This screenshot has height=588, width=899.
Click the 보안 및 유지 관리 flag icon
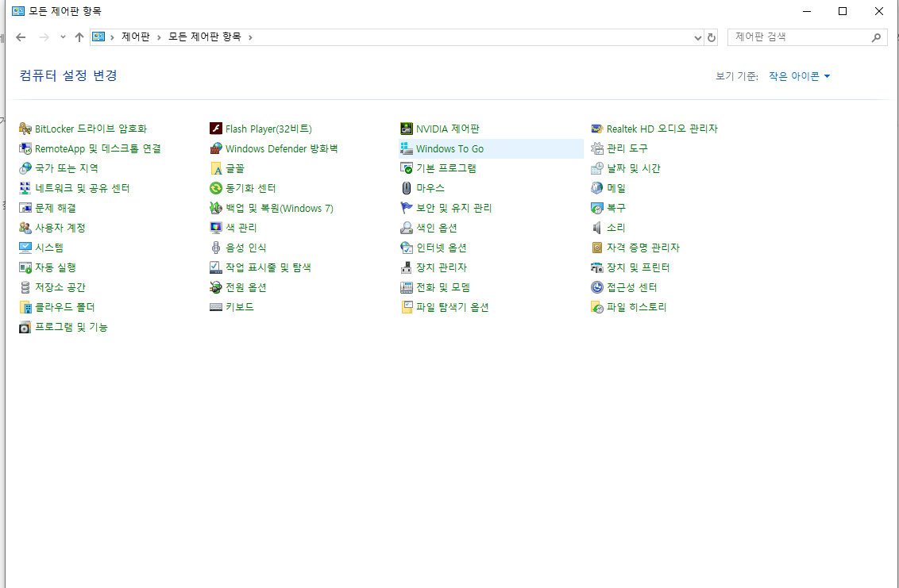pos(407,208)
